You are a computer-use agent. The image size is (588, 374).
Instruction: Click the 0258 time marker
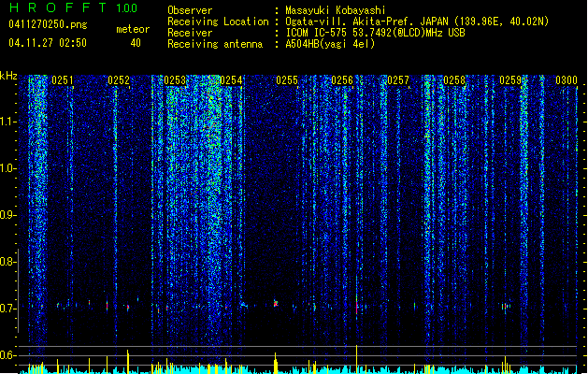[x=454, y=80]
